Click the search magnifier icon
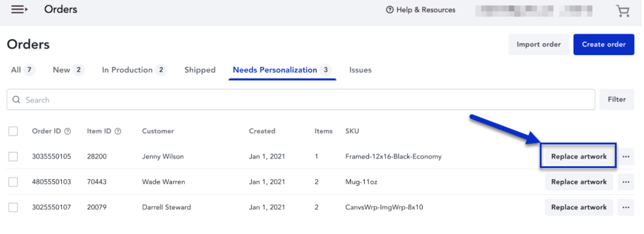 (x=16, y=100)
